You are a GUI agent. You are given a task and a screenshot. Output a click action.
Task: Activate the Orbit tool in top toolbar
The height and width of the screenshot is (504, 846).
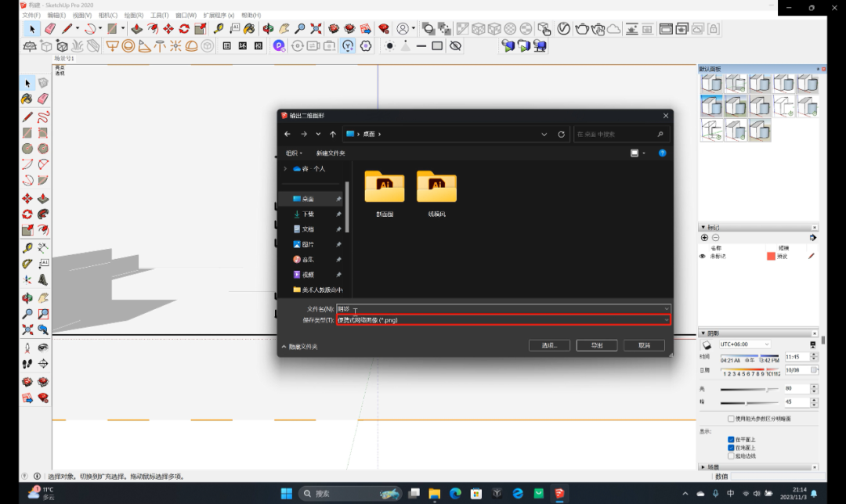coord(268,29)
